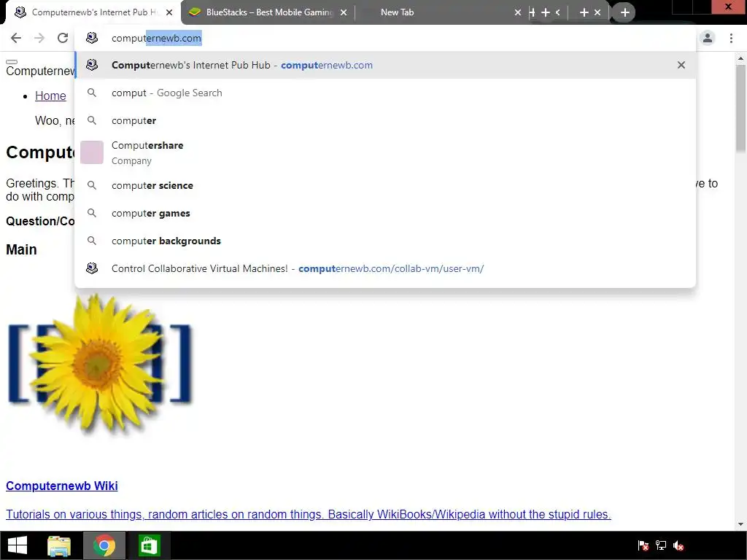The height and width of the screenshot is (560, 747).
Task: Close the Computernewb's Internet Pub Hub tab
Action: coord(169,12)
